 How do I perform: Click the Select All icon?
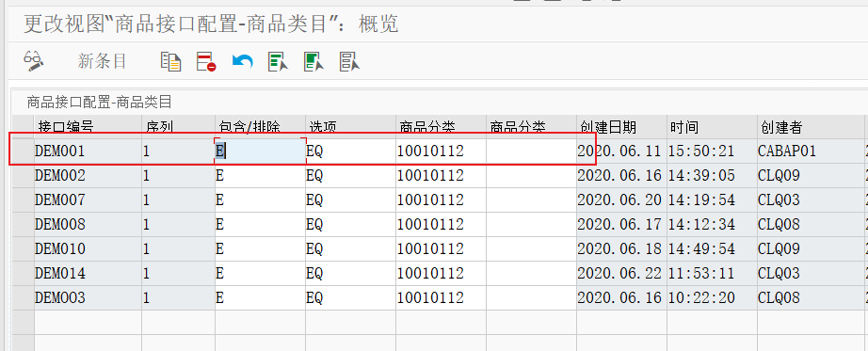pyautogui.click(x=278, y=61)
